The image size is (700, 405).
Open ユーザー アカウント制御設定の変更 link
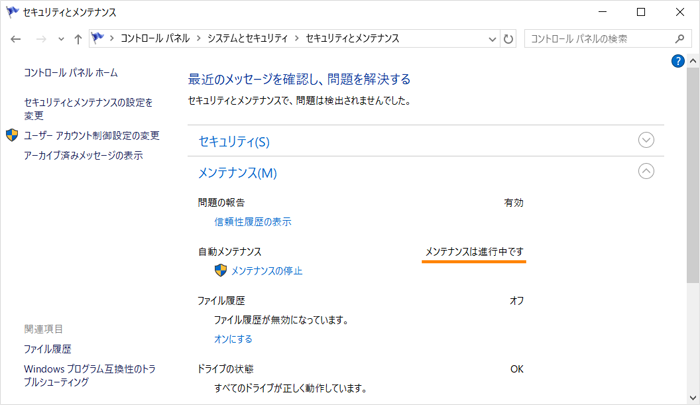pos(92,135)
